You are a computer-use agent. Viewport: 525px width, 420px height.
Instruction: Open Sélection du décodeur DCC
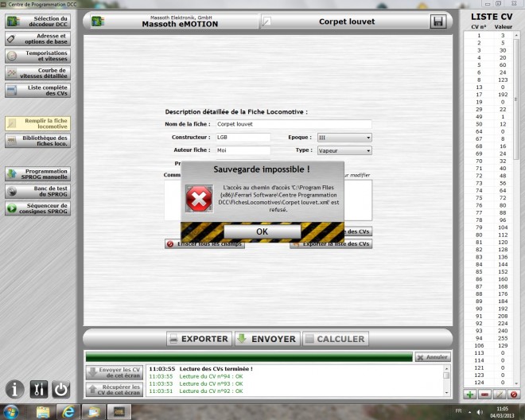(38, 21)
